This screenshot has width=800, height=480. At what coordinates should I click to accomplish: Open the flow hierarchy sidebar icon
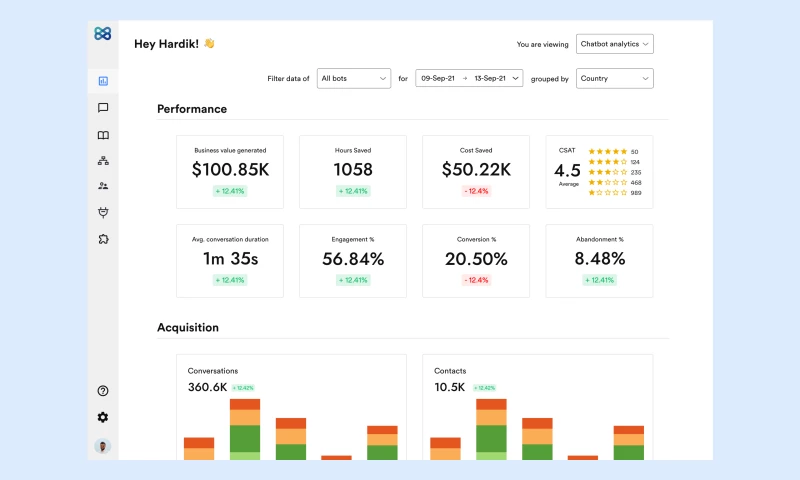[102, 160]
